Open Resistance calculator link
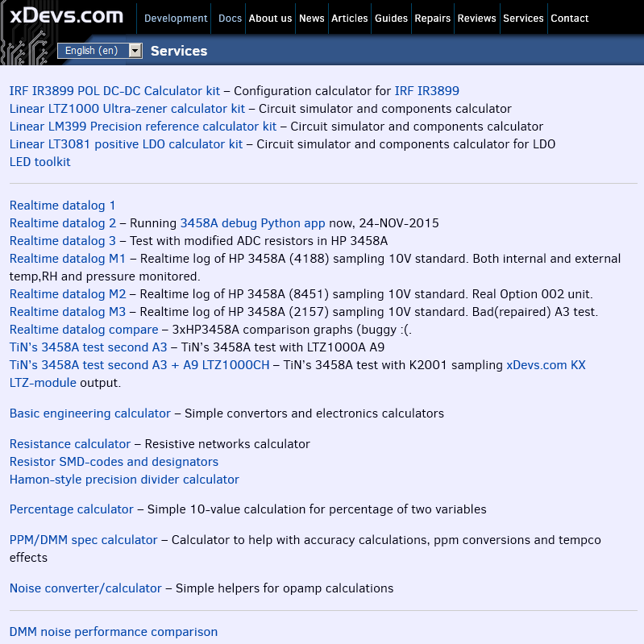 tap(70, 444)
